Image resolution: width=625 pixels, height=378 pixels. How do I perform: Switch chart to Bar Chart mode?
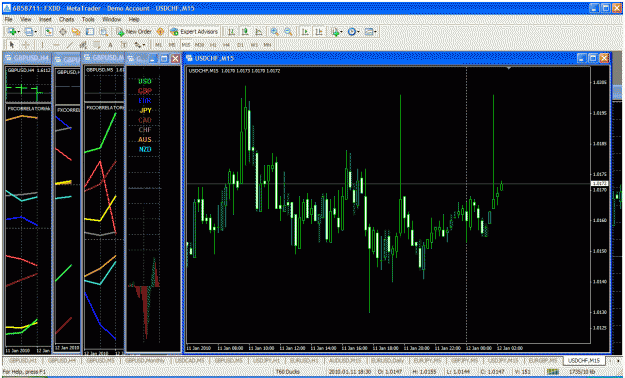tap(231, 32)
